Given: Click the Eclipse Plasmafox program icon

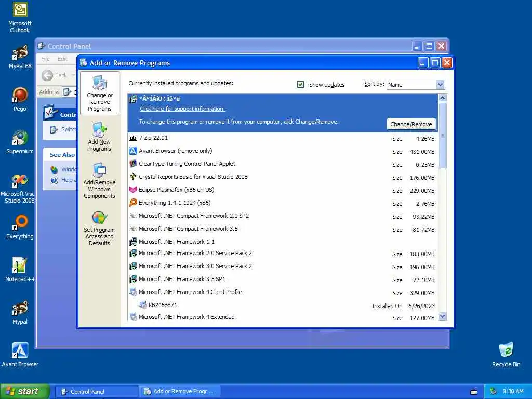Looking at the screenshot, I should pyautogui.click(x=133, y=190).
